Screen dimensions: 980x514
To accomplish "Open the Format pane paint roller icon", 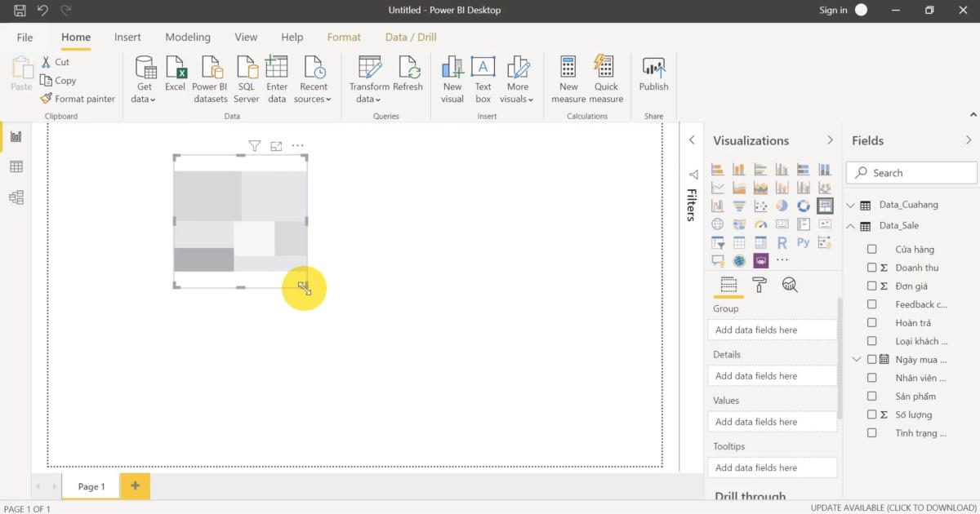I will (x=759, y=284).
